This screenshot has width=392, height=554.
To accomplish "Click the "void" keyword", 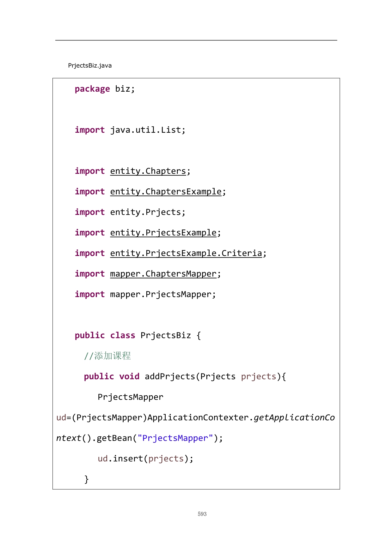I will (129, 376).
